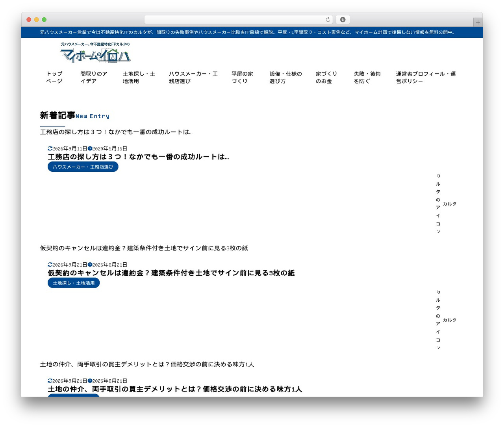Open 平屋の家づくり menu item
The image size is (504, 427).
tap(242, 77)
